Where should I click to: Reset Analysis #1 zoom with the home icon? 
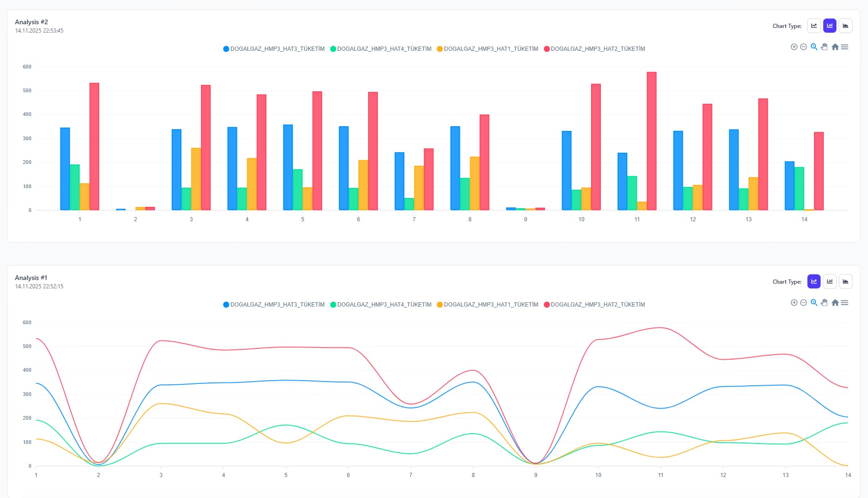pos(835,302)
